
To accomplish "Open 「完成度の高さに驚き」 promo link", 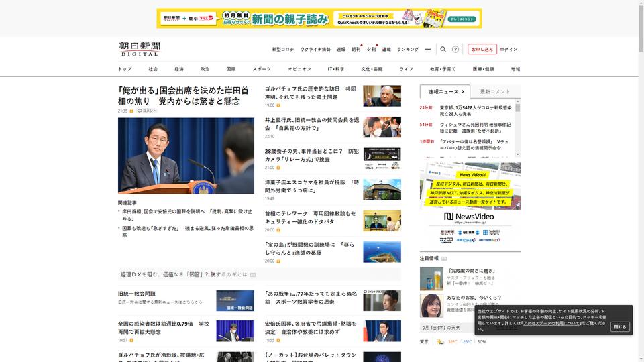I will click(x=472, y=271).
